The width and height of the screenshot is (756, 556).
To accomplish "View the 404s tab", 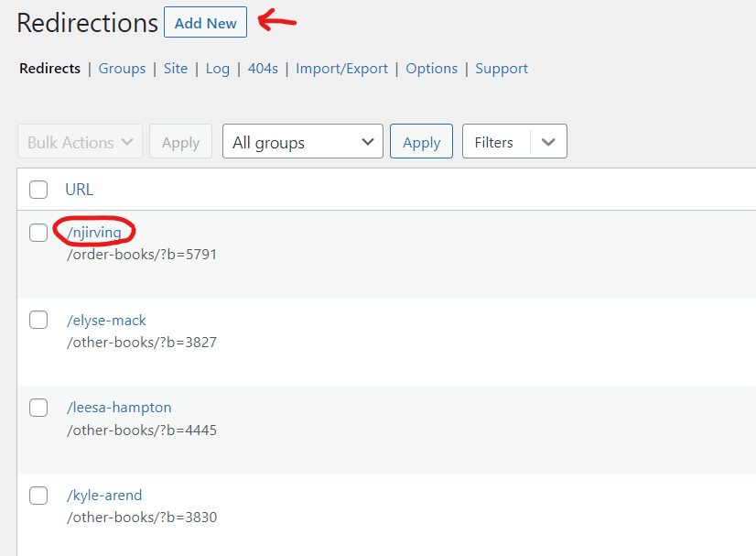I will pyautogui.click(x=263, y=69).
